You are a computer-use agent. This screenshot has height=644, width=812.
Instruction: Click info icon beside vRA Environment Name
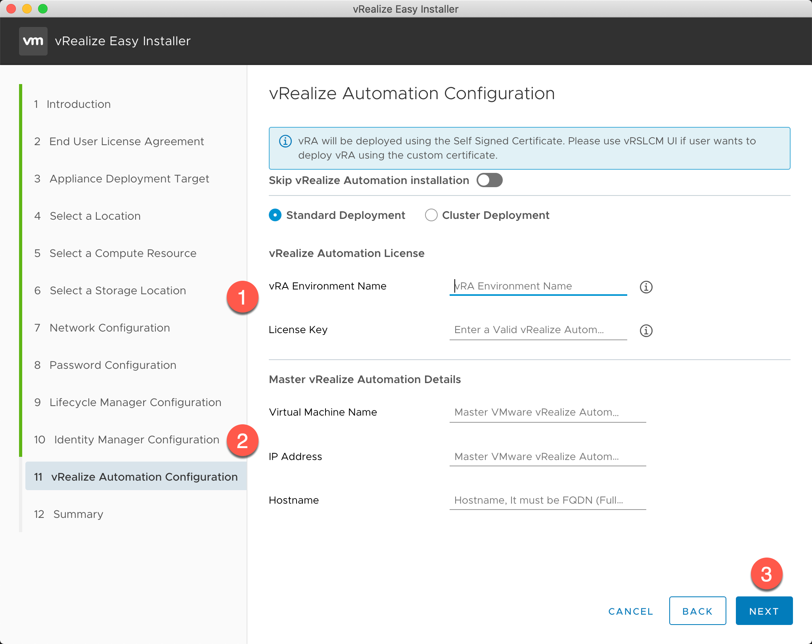[646, 287]
